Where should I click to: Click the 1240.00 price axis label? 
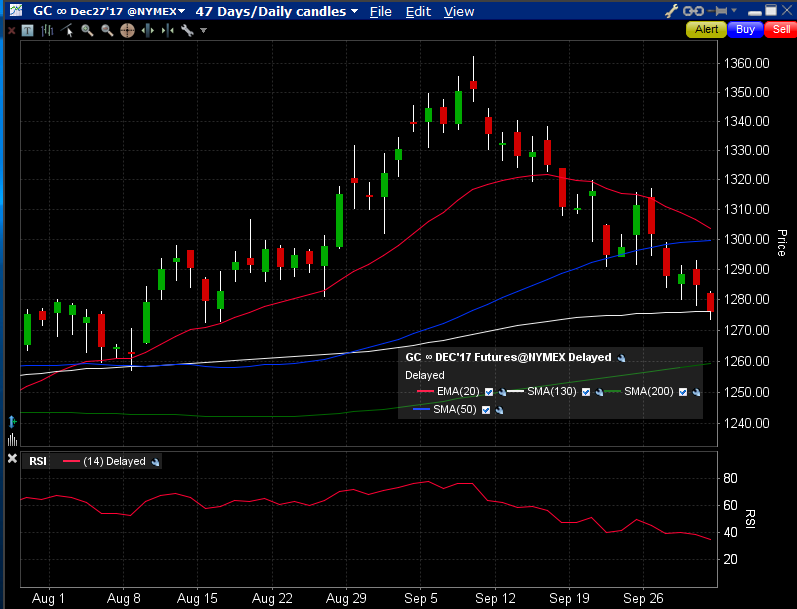point(746,423)
